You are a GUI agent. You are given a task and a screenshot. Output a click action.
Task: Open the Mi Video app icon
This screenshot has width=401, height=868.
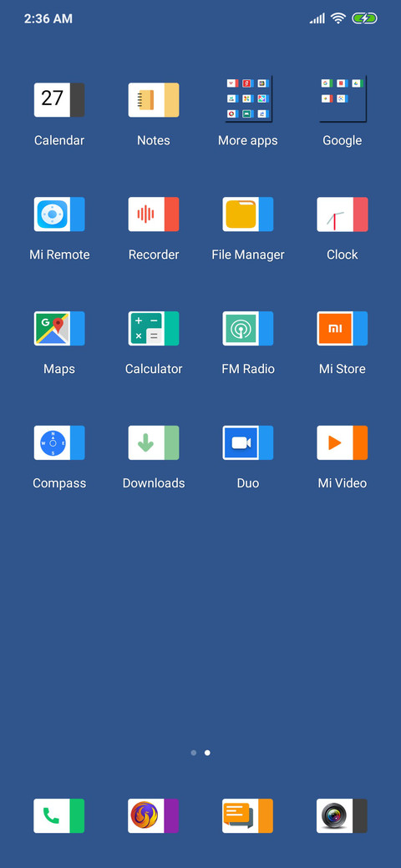click(343, 443)
